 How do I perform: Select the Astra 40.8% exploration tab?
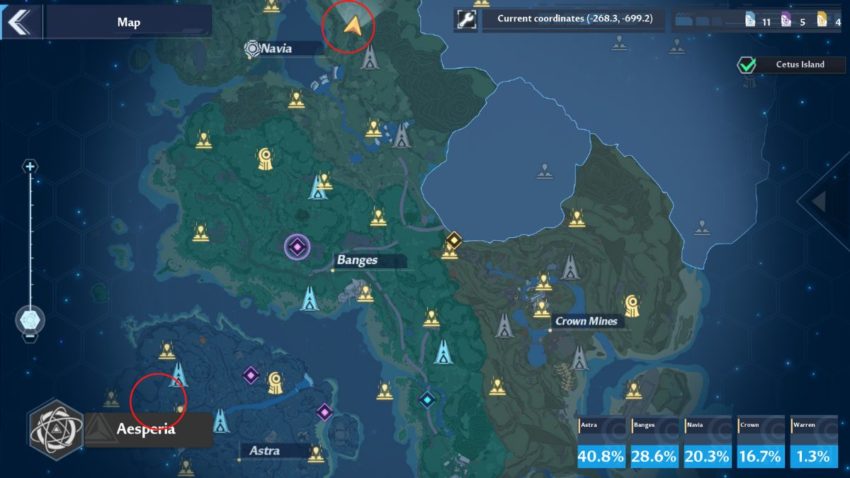603,443
